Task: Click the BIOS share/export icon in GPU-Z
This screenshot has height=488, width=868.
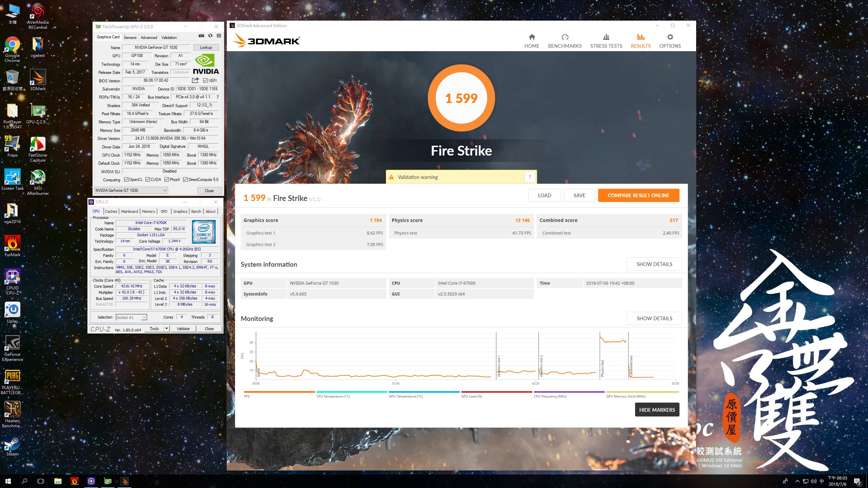Action: tap(195, 80)
